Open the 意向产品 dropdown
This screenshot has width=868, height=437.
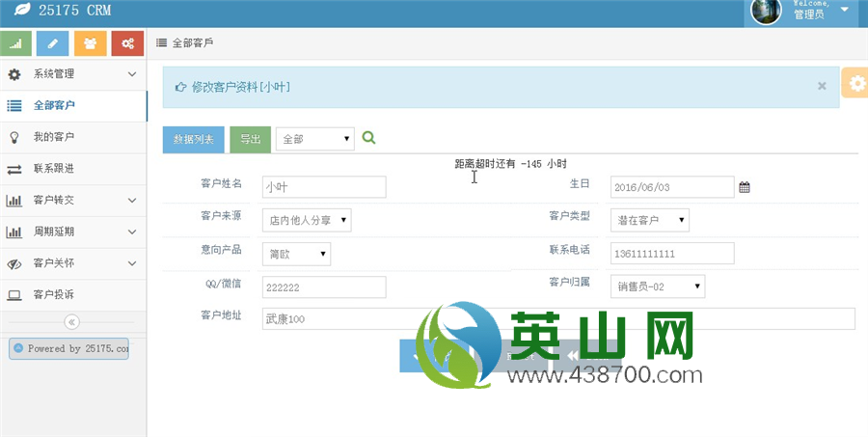(296, 254)
